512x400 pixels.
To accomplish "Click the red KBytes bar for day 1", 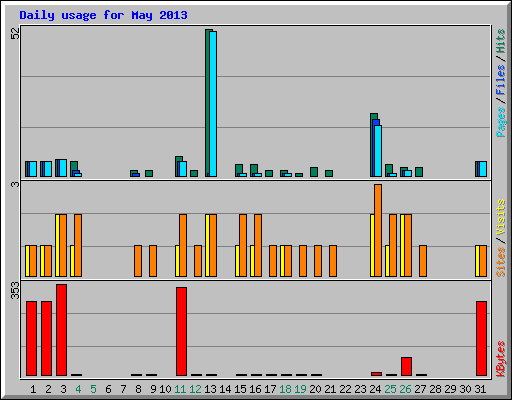I will coord(32,339).
